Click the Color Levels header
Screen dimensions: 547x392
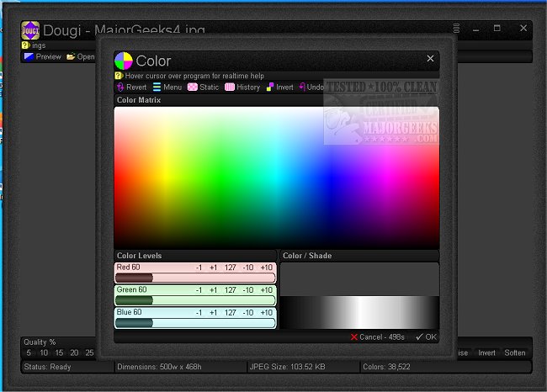(x=139, y=256)
